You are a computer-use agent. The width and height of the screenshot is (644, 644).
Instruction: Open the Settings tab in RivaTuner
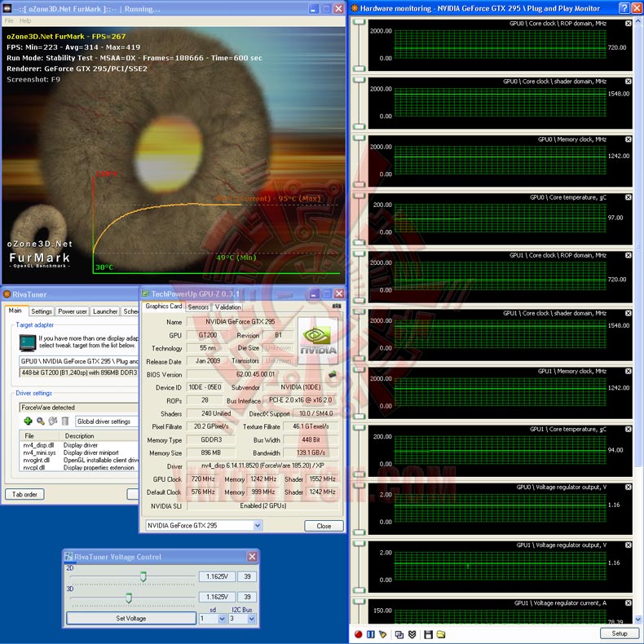pyautogui.click(x=42, y=311)
